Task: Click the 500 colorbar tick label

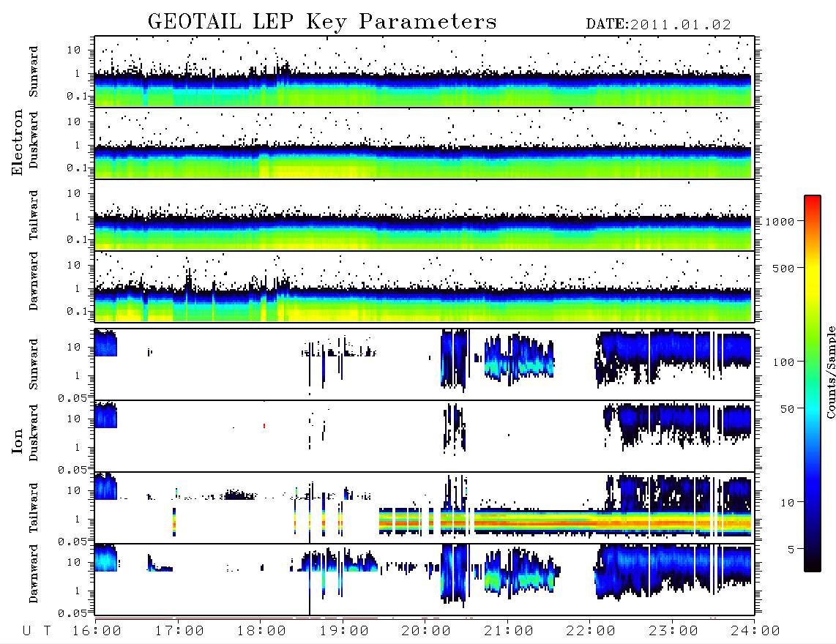Action: (783, 268)
